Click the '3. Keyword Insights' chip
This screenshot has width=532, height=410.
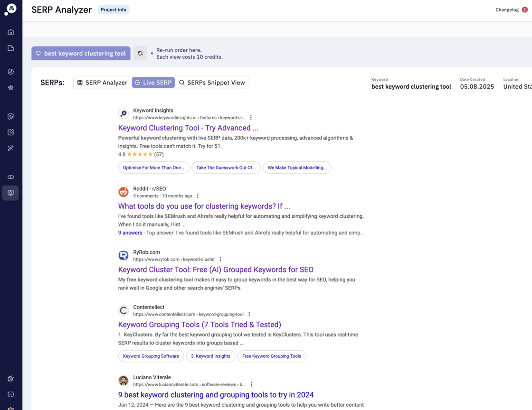tap(211, 356)
